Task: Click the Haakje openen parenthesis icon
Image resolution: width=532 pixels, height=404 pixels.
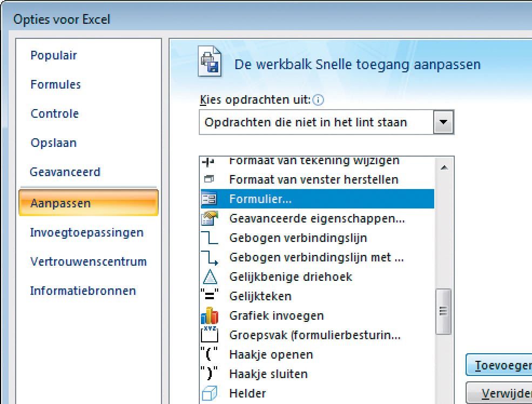Action: click(209, 354)
